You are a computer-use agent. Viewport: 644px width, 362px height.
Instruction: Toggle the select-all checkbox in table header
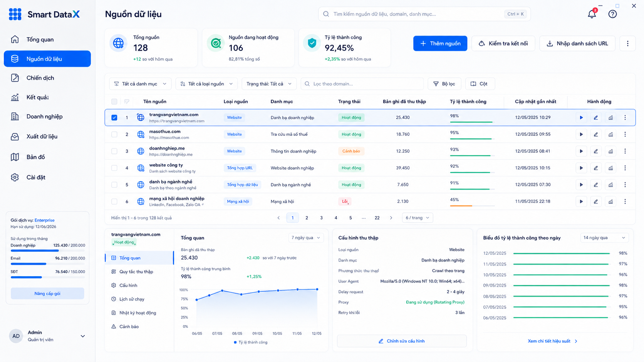(x=114, y=102)
